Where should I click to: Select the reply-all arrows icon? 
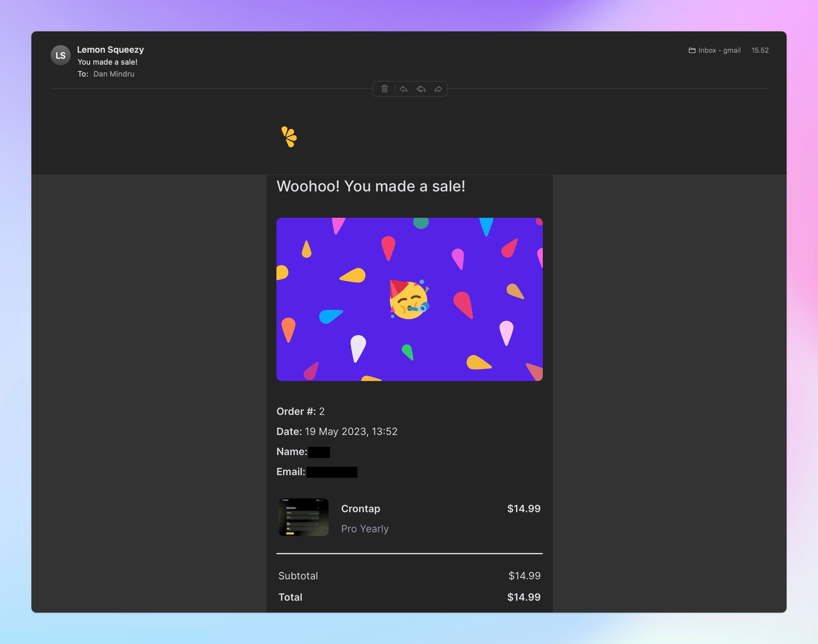[421, 89]
